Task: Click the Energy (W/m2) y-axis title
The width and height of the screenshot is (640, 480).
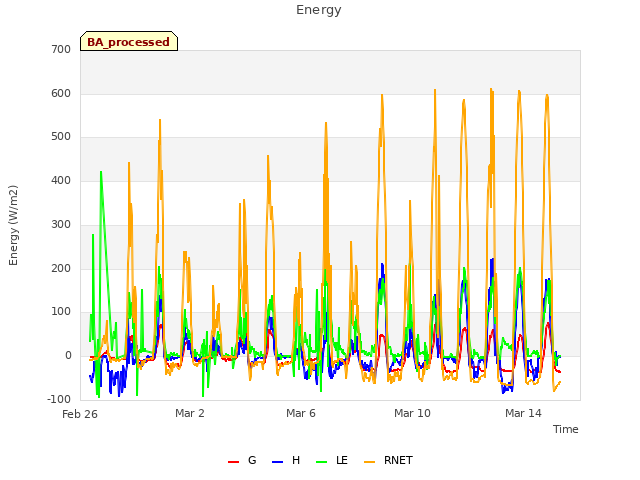Action: point(13,225)
